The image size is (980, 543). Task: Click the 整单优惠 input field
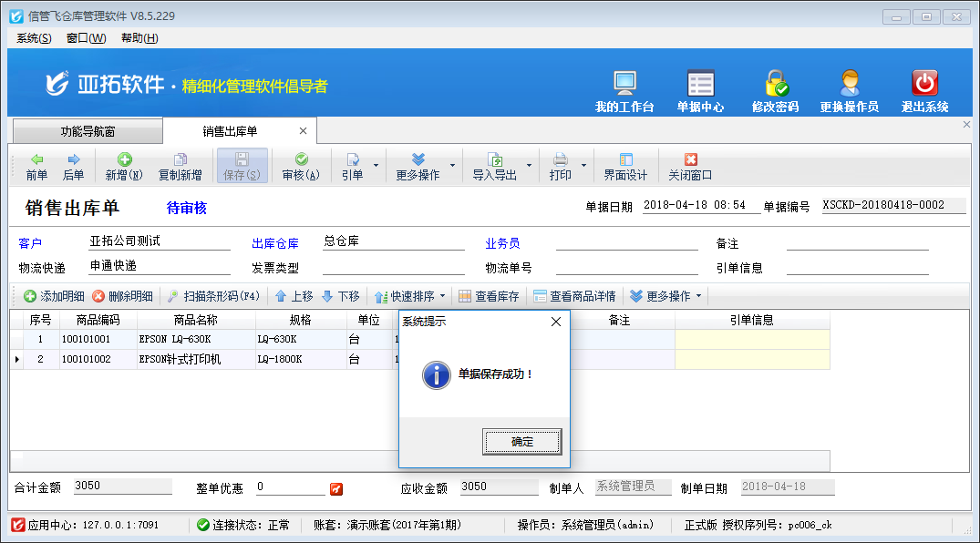click(290, 487)
